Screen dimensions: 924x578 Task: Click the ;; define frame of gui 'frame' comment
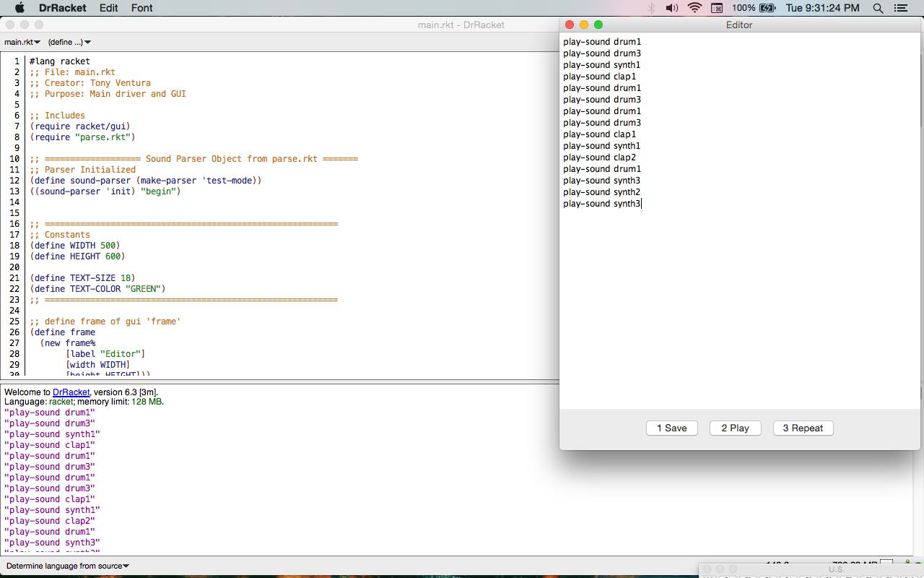tap(105, 322)
